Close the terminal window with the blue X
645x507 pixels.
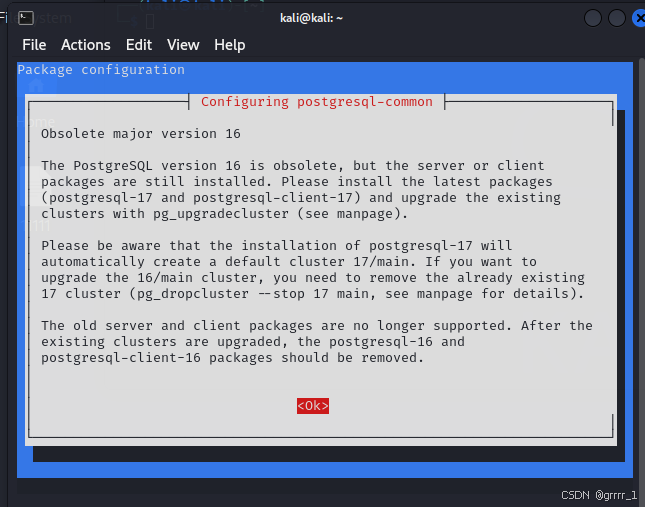pyautogui.click(x=639, y=18)
